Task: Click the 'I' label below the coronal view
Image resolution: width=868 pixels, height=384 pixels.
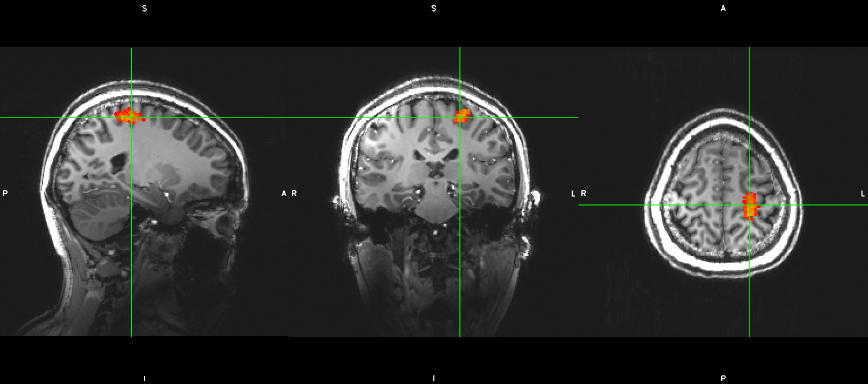Action: [433, 378]
